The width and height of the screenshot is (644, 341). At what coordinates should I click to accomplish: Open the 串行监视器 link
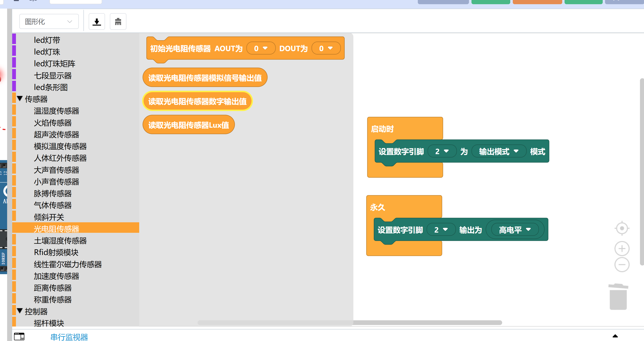click(x=69, y=337)
